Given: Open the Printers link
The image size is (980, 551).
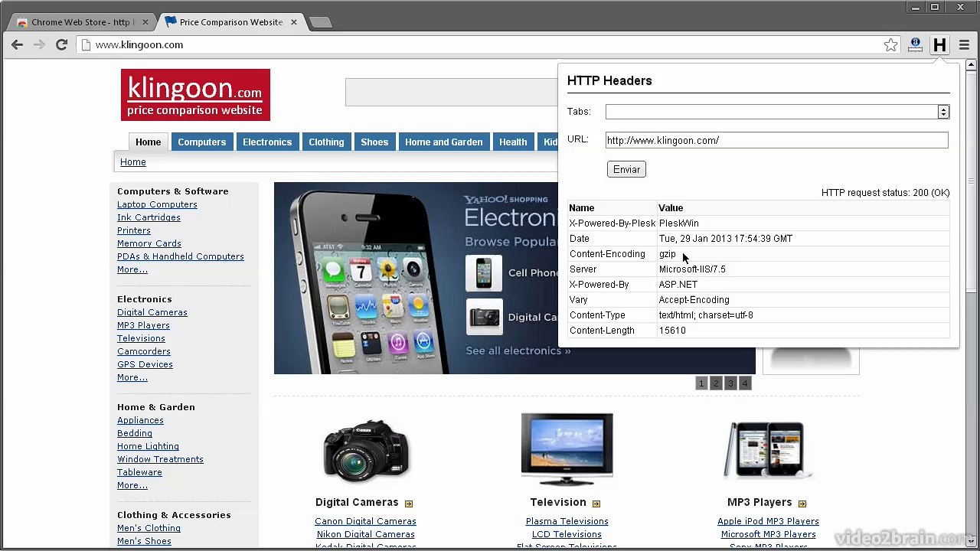Looking at the screenshot, I should (134, 230).
